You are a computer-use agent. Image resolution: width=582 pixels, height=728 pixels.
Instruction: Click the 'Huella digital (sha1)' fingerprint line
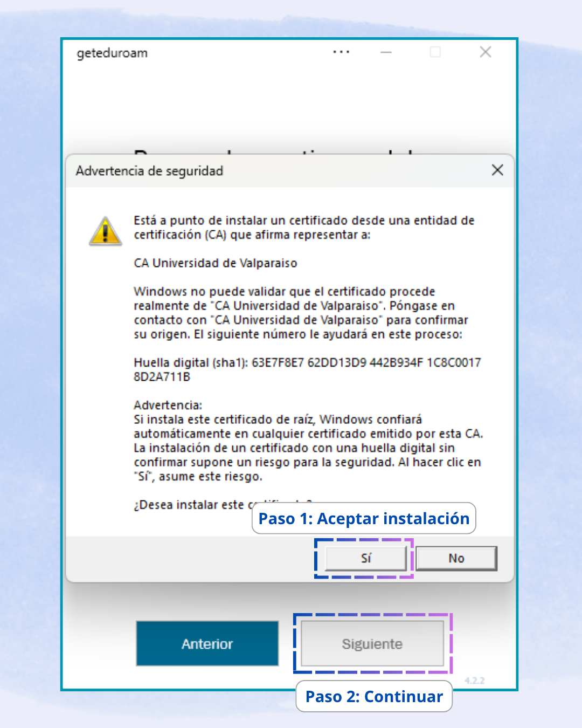(x=307, y=362)
